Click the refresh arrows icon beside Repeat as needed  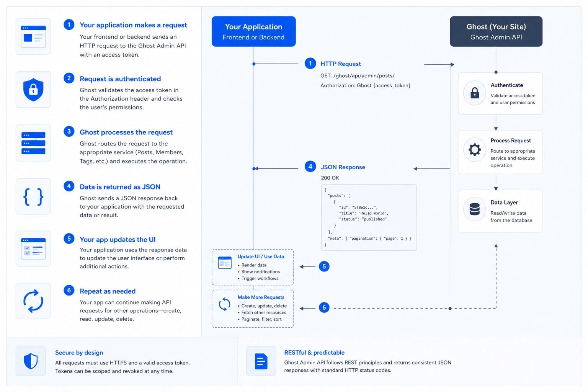(x=33, y=301)
